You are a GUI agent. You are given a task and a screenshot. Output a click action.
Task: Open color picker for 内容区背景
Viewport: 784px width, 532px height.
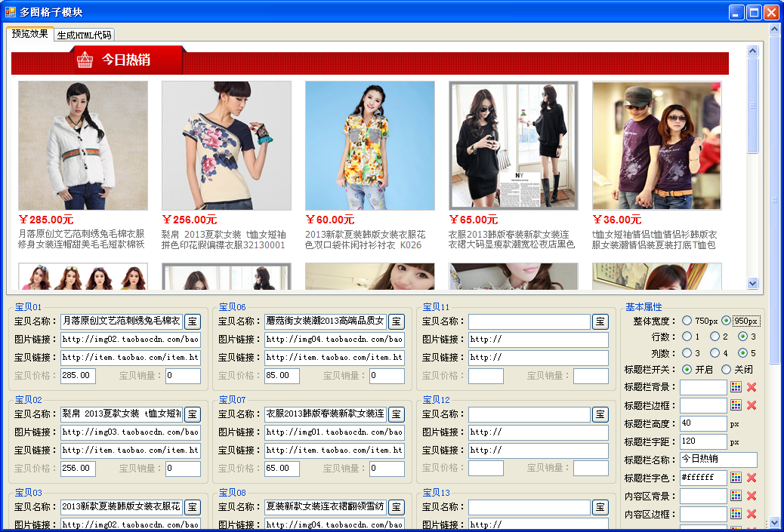pyautogui.click(x=736, y=496)
